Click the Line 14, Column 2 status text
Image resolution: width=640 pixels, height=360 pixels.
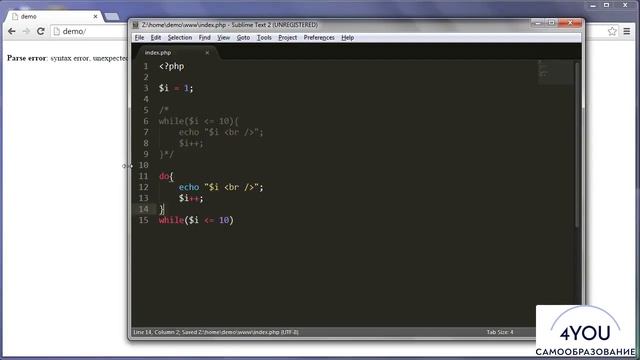(x=156, y=332)
